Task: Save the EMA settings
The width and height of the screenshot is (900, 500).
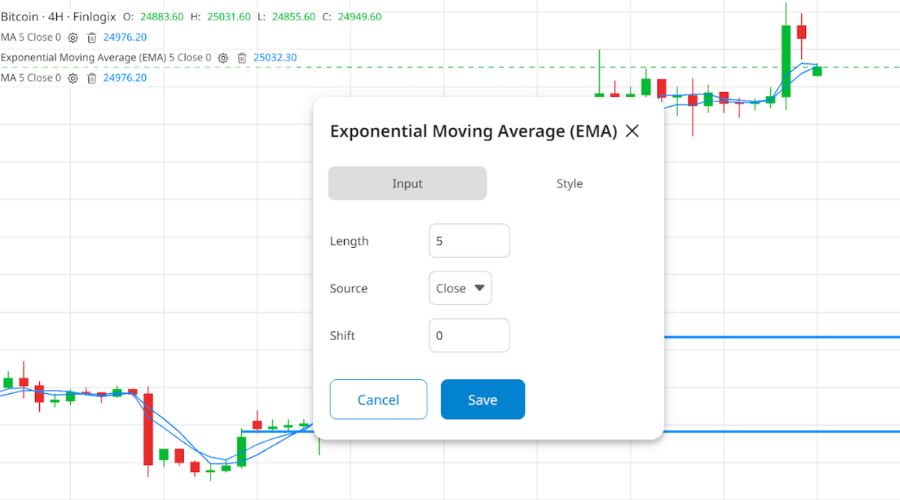Action: pyautogui.click(x=482, y=400)
